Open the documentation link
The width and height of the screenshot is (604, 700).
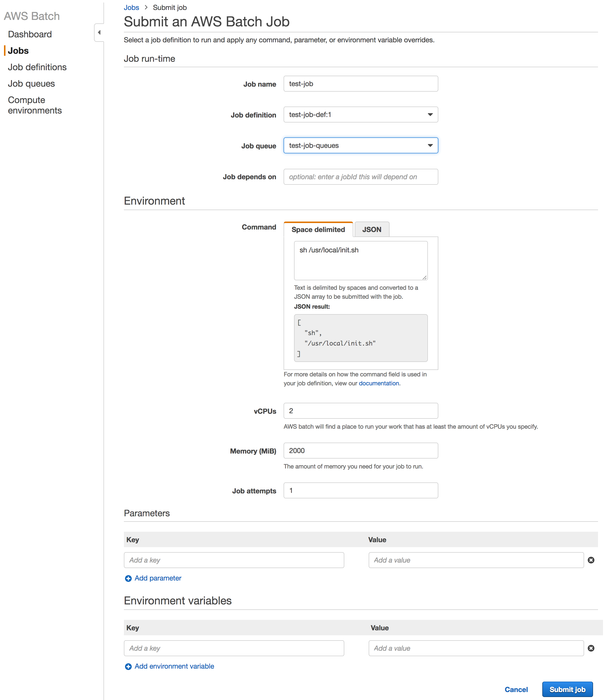point(379,383)
